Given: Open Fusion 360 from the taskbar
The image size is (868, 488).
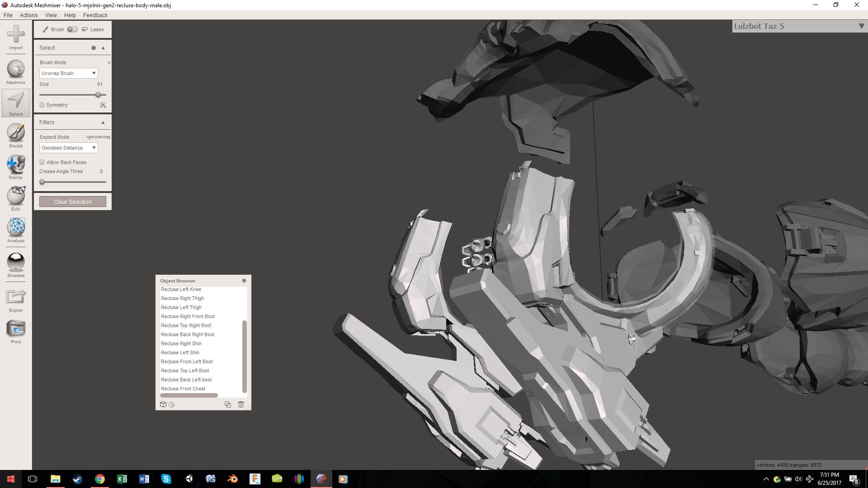Looking at the screenshot, I should click(x=255, y=479).
